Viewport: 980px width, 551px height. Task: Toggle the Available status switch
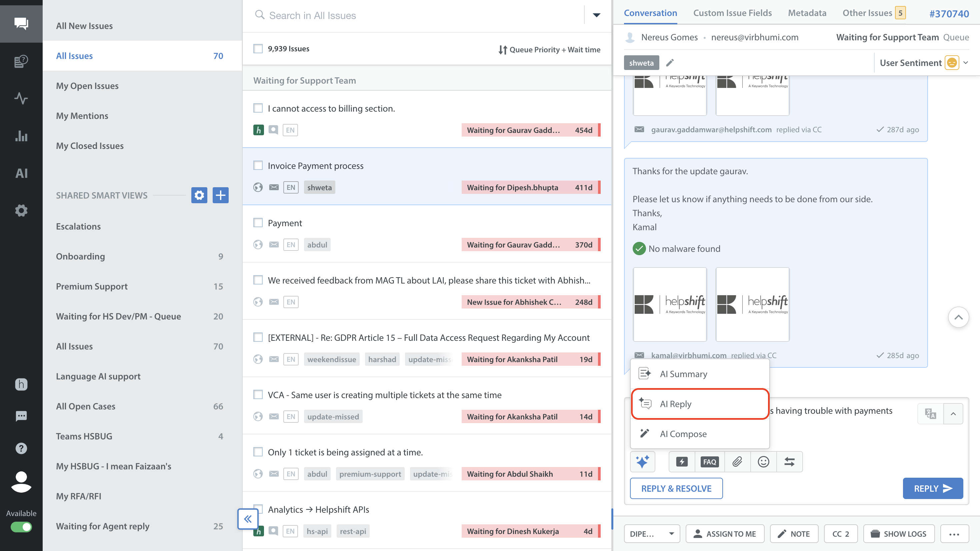[x=21, y=527]
